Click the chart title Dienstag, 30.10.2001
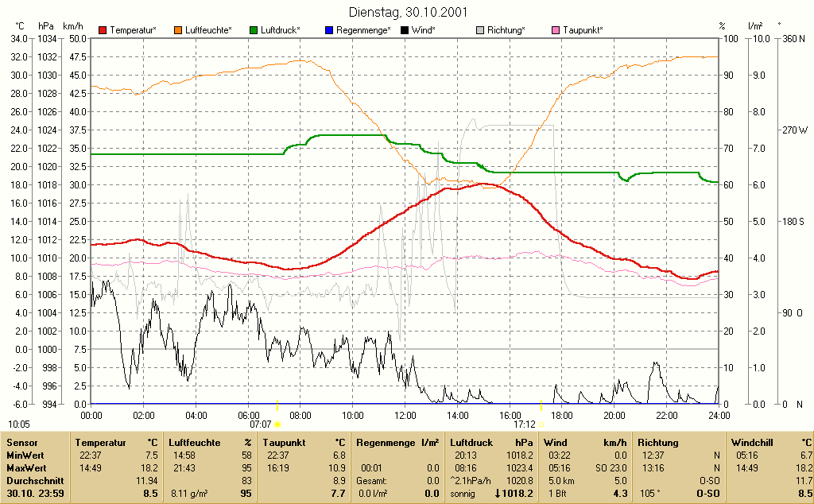 pos(408,12)
